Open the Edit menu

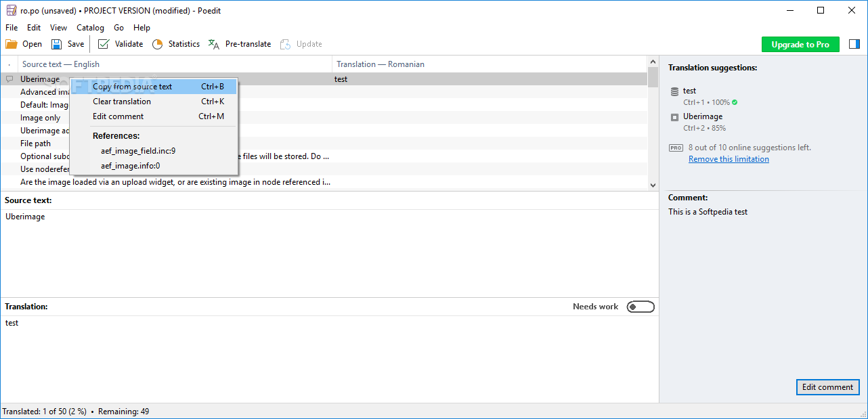[34, 28]
